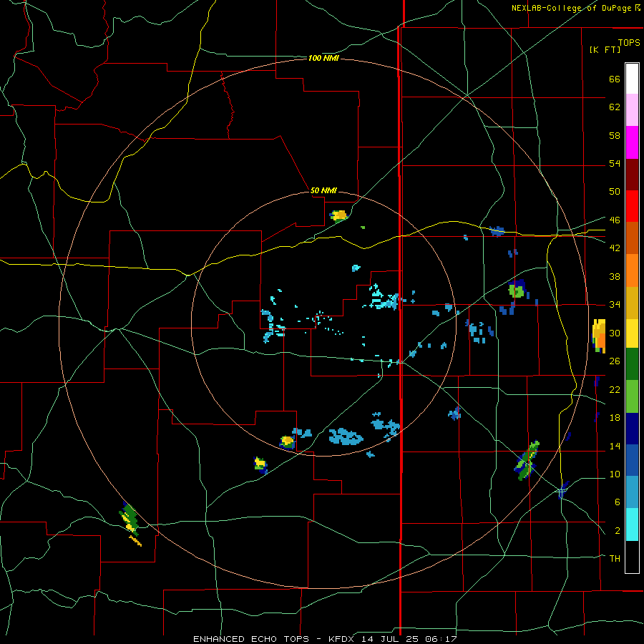Click the 10 legend value

point(615,474)
